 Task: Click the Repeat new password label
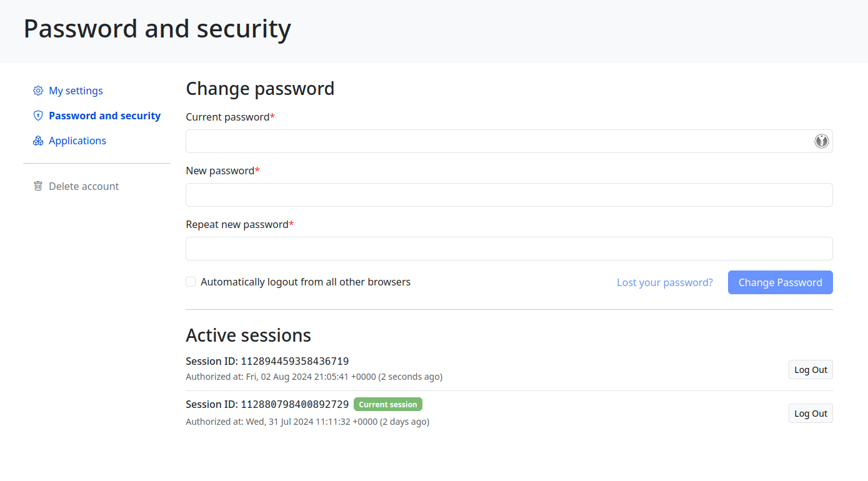[237, 224]
